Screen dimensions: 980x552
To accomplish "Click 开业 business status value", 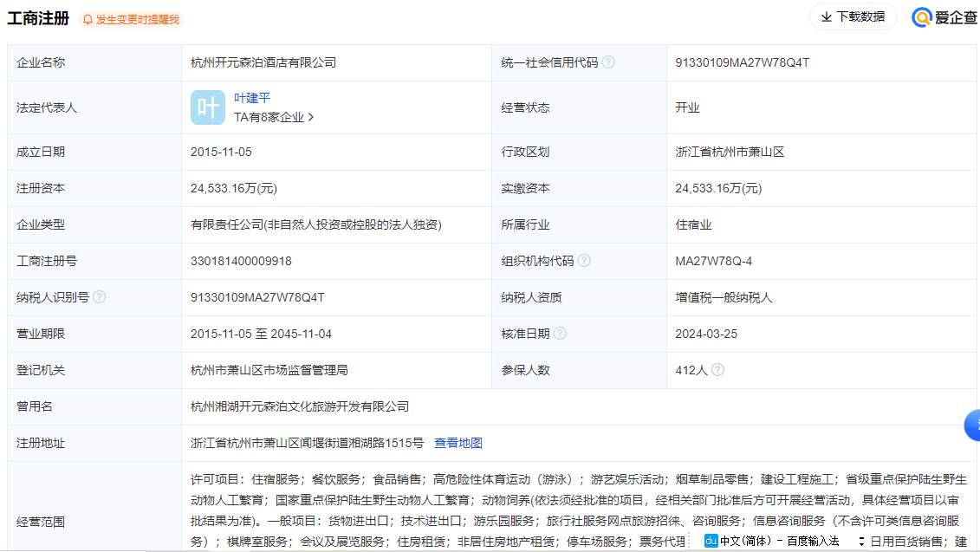I will pyautogui.click(x=687, y=107).
